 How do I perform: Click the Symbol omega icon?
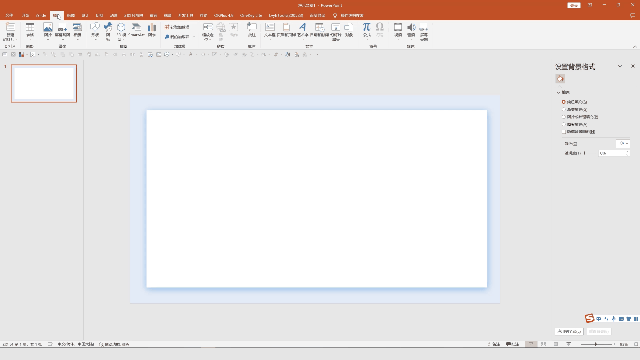[380, 30]
